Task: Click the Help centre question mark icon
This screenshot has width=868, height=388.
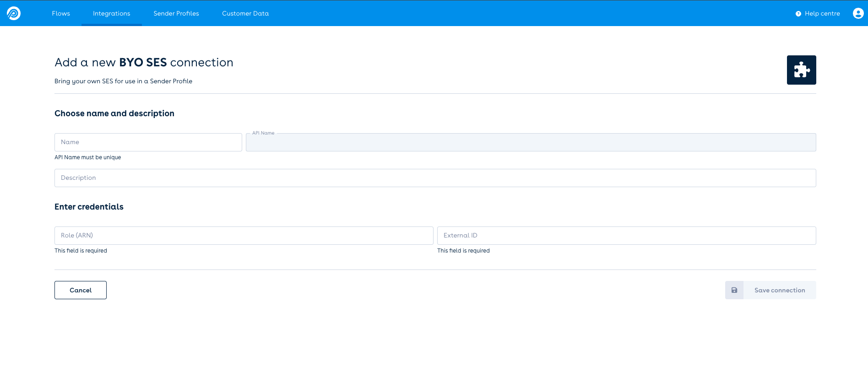Action: [798, 14]
